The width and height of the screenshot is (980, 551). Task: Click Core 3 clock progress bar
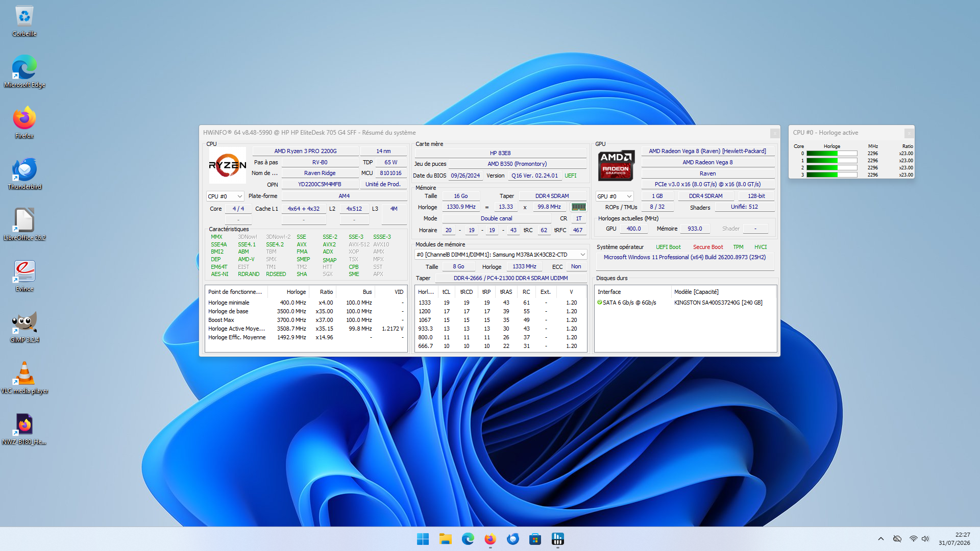[x=831, y=175]
